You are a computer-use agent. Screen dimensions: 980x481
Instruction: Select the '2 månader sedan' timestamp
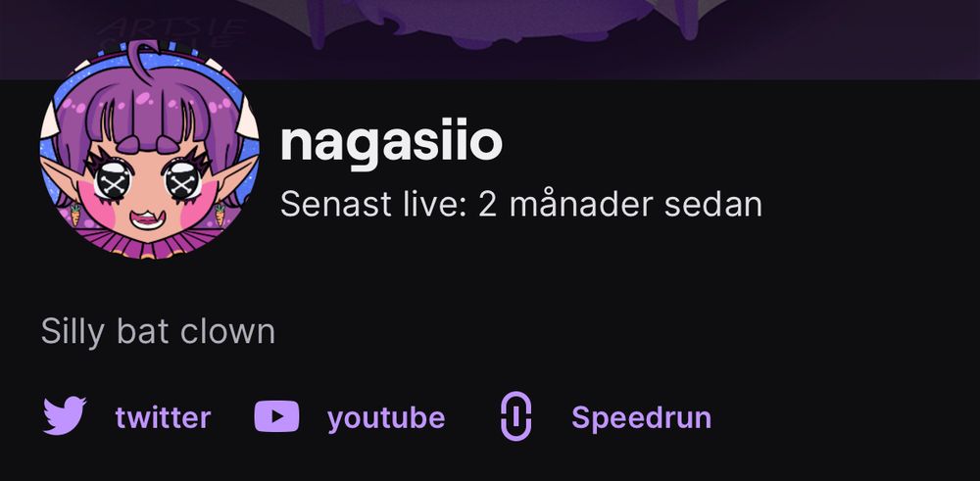pos(620,205)
